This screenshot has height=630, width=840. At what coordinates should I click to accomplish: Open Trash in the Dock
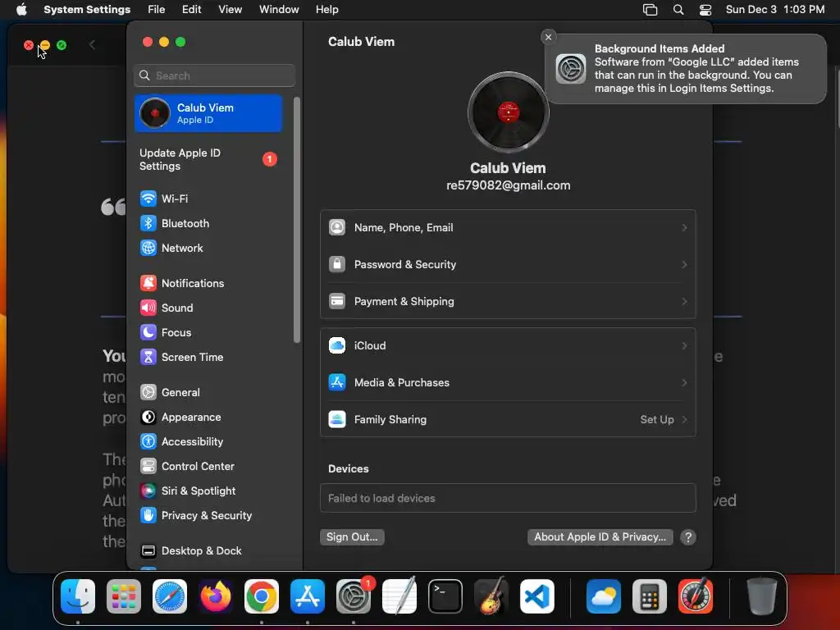click(x=761, y=596)
